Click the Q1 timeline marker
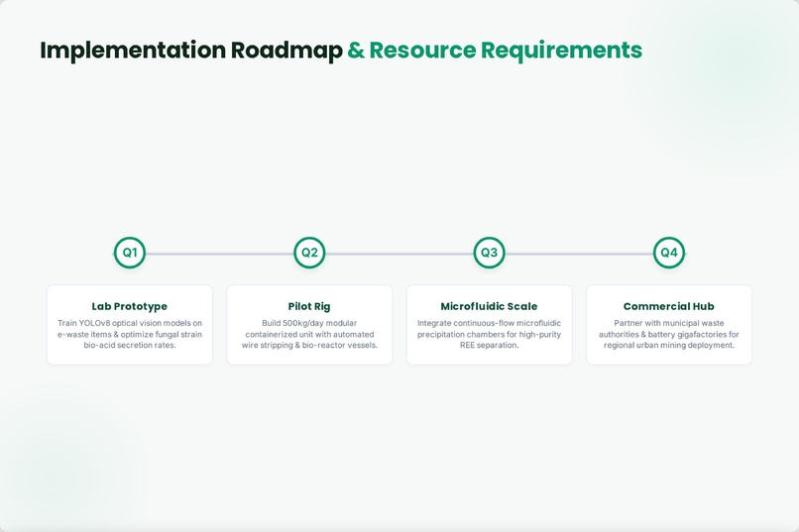Screen dimensions: 799x532 point(130,253)
